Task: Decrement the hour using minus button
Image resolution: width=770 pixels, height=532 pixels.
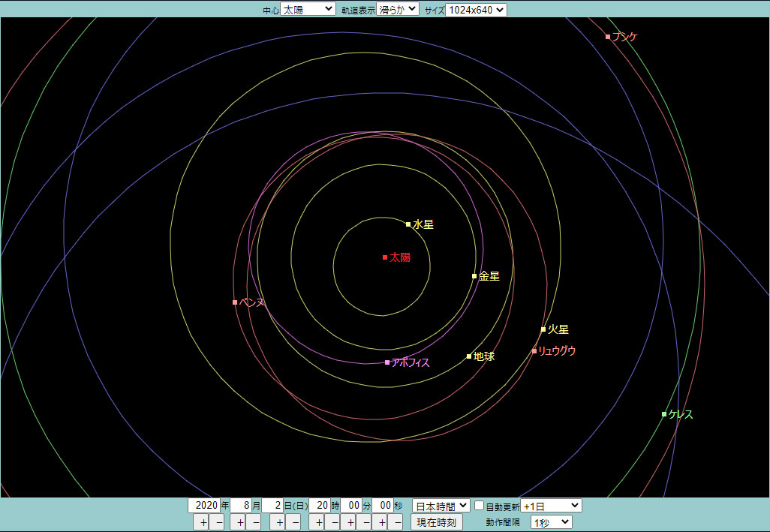Action: pyautogui.click(x=332, y=522)
